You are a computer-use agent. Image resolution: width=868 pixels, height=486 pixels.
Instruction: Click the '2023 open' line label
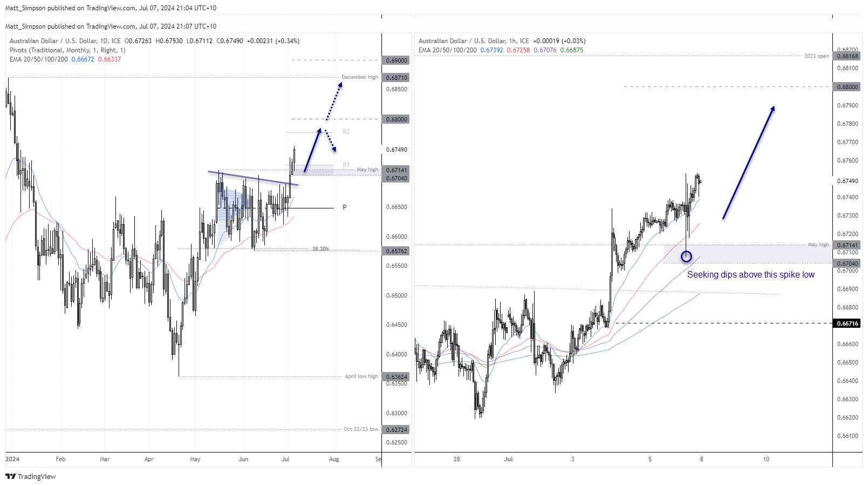(817, 56)
